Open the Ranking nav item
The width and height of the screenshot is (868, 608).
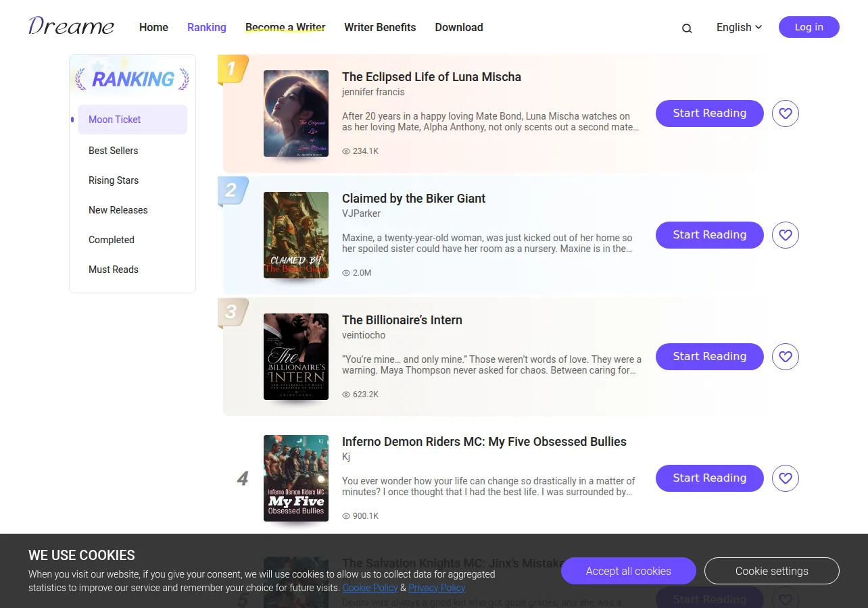pos(207,27)
